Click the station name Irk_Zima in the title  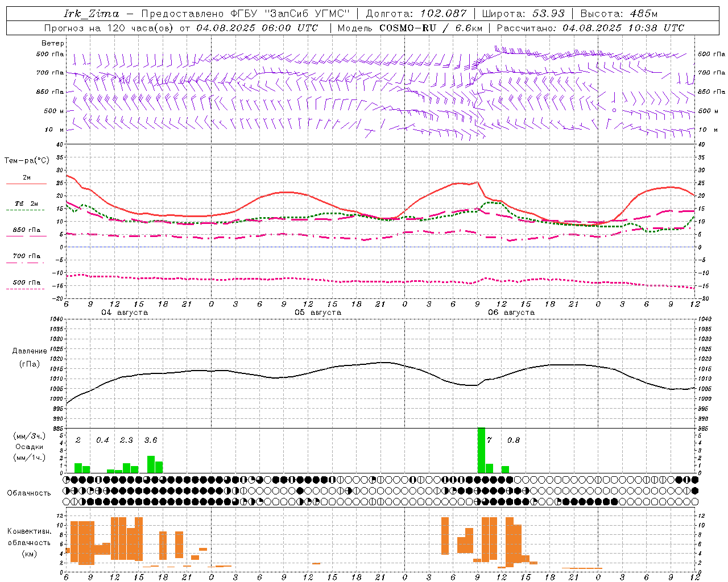tap(92, 14)
